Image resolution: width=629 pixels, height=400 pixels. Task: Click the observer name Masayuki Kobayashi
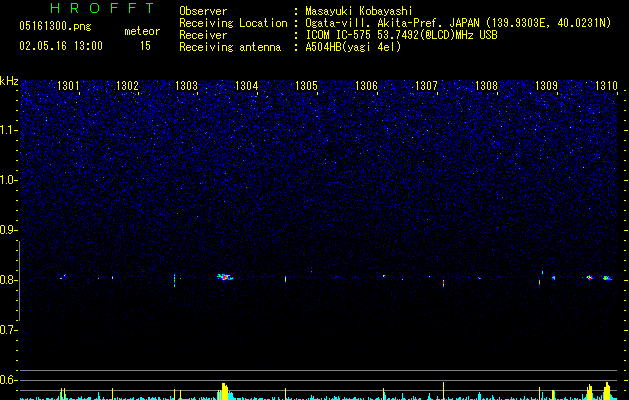359,11
